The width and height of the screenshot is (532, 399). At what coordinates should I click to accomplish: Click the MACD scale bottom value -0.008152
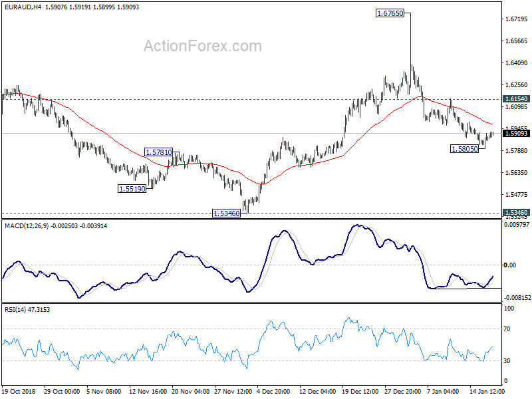point(517,297)
